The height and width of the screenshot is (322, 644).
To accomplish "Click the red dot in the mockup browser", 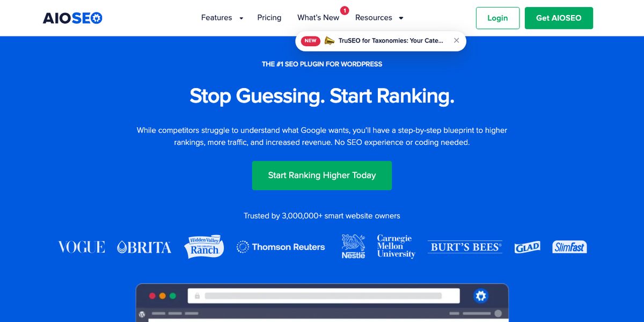I will (152, 296).
